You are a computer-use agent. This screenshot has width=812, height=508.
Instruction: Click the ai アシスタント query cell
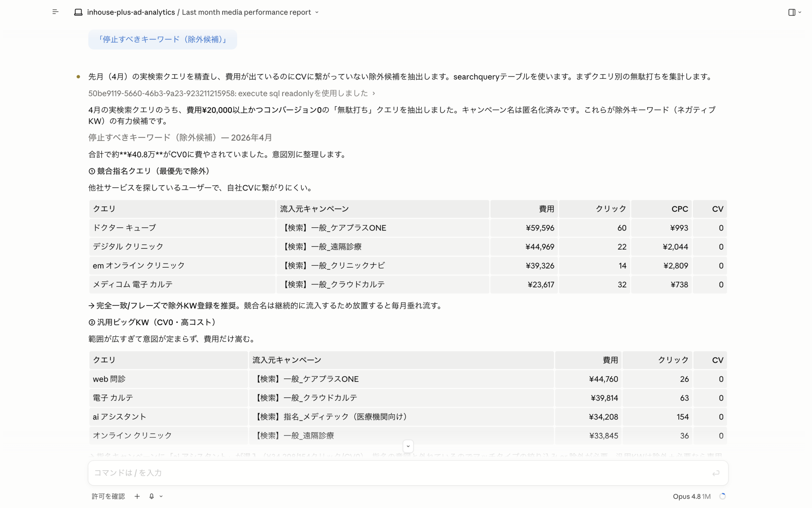(x=168, y=417)
